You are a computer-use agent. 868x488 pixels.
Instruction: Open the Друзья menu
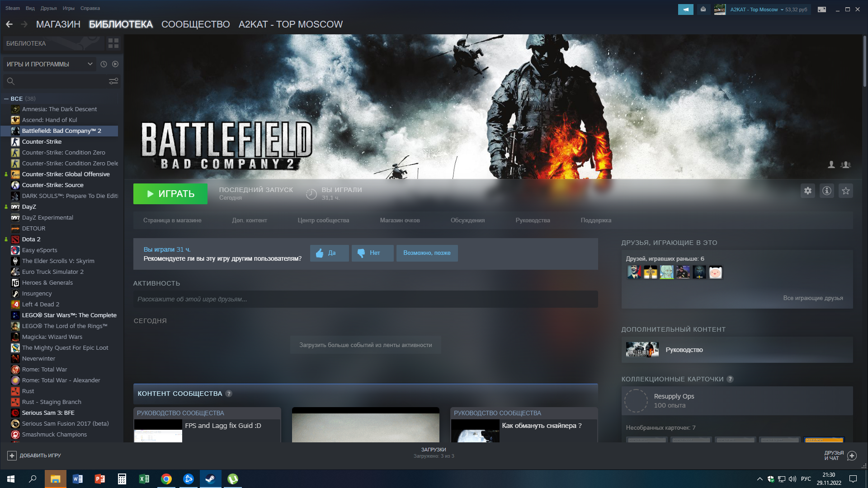tap(49, 8)
